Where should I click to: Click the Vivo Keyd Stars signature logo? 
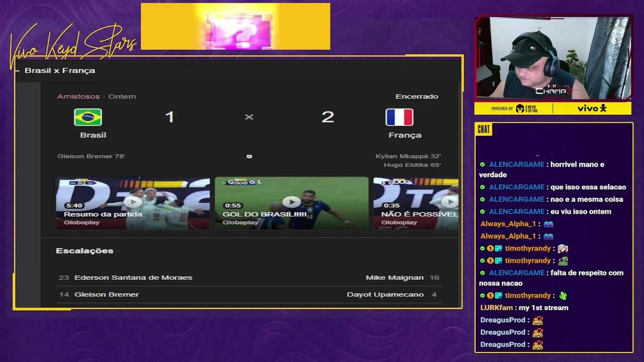pos(73,45)
